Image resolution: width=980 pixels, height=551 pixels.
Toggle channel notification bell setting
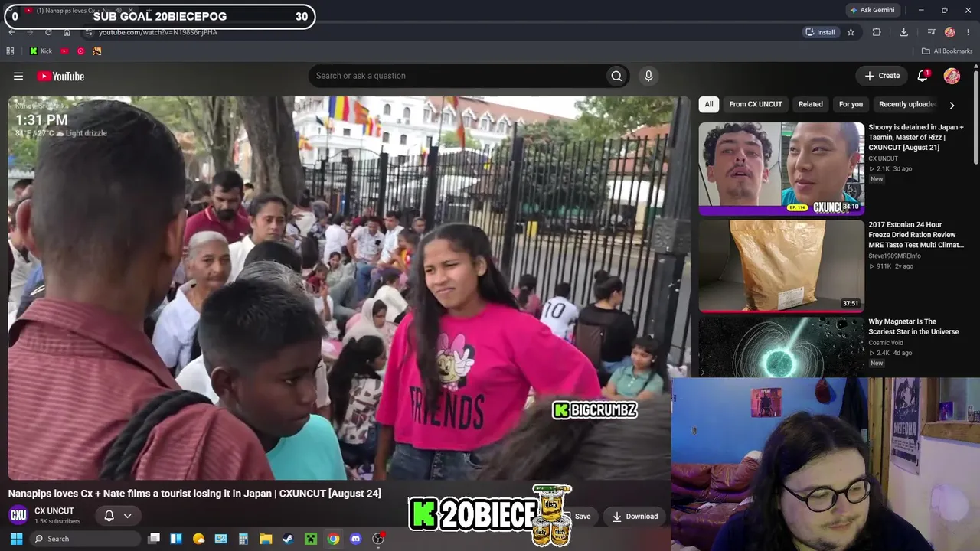(109, 516)
